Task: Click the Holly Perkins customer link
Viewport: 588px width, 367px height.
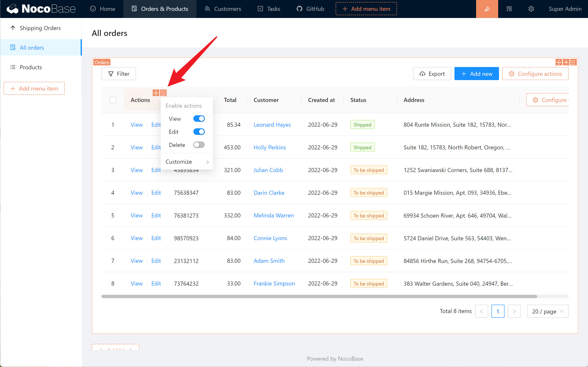Action: (269, 148)
